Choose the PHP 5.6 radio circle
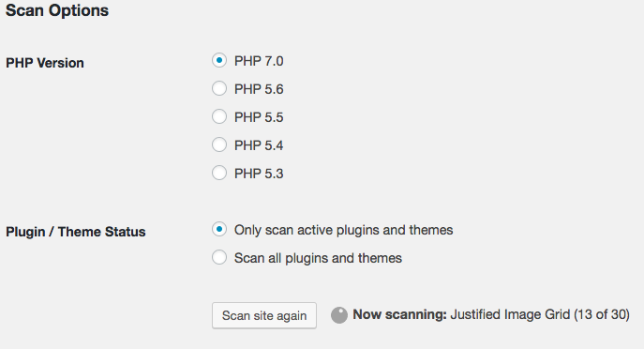This screenshot has height=349, width=644. click(x=219, y=88)
